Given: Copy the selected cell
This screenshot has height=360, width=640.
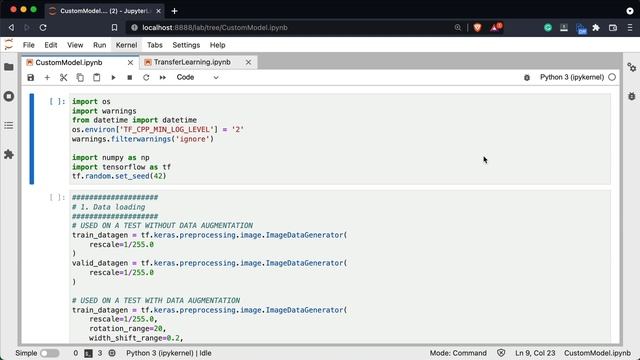Looking at the screenshot, I should 80,78.
